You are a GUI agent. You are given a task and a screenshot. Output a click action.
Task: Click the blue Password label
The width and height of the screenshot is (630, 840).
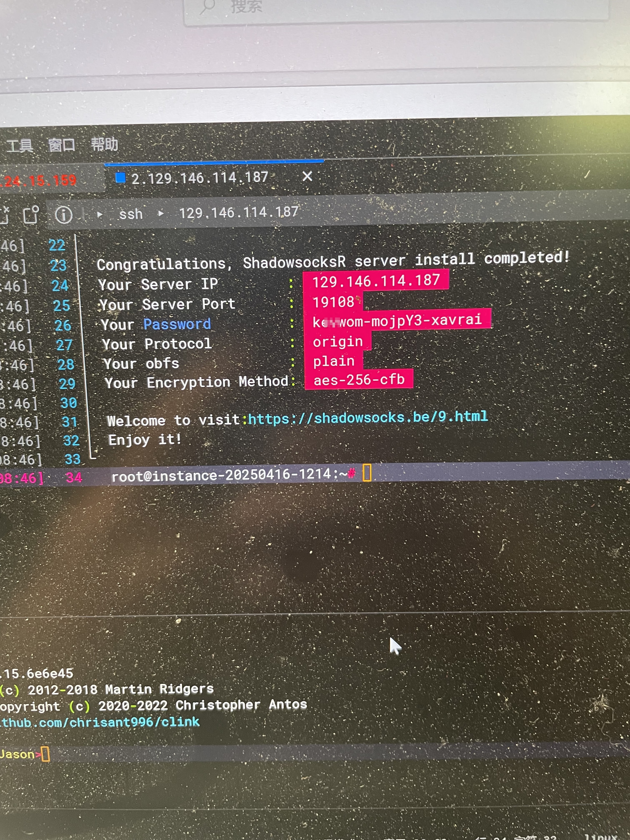(x=177, y=324)
